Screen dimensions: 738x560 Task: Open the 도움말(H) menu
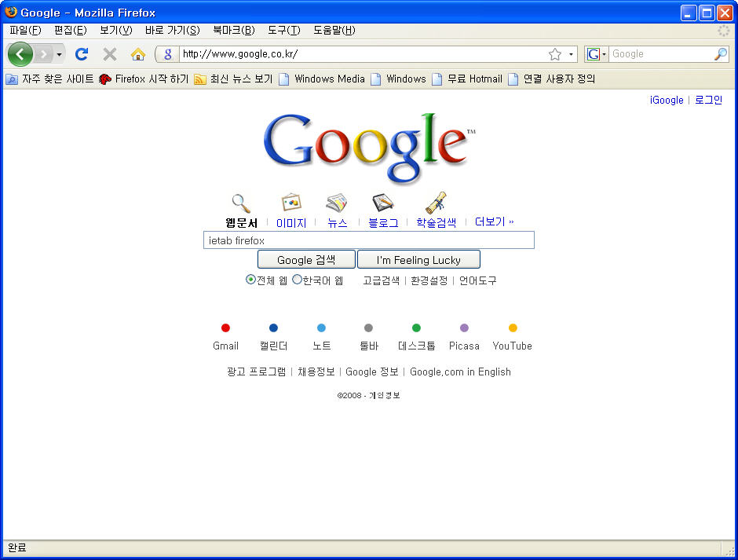pos(334,31)
